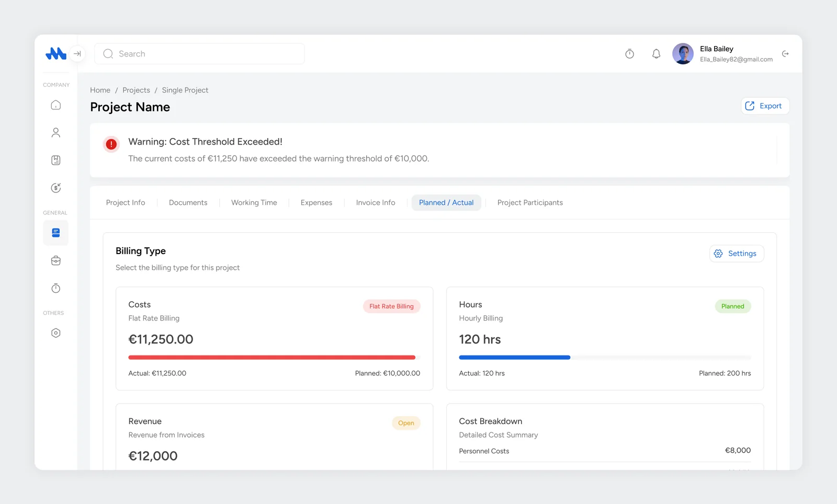Click Personnel Costs row label

(484, 451)
